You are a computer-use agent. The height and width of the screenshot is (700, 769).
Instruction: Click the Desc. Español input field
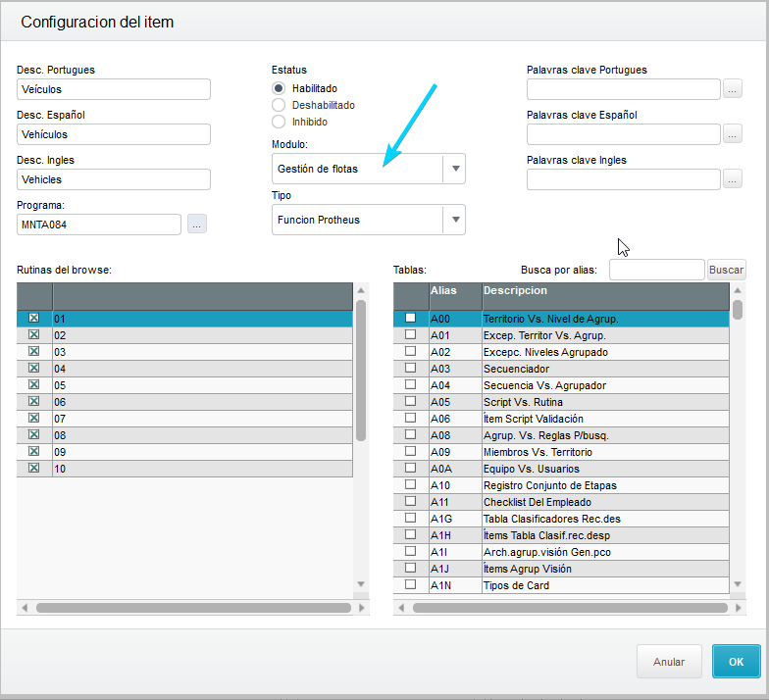[114, 134]
